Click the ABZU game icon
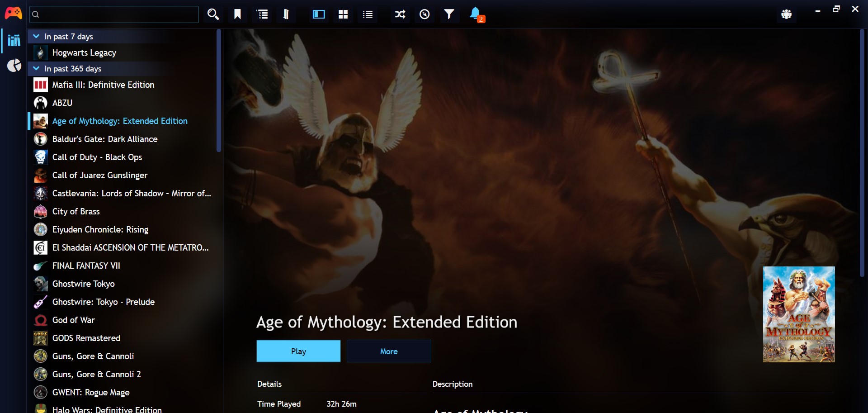The height and width of the screenshot is (413, 868). (41, 103)
